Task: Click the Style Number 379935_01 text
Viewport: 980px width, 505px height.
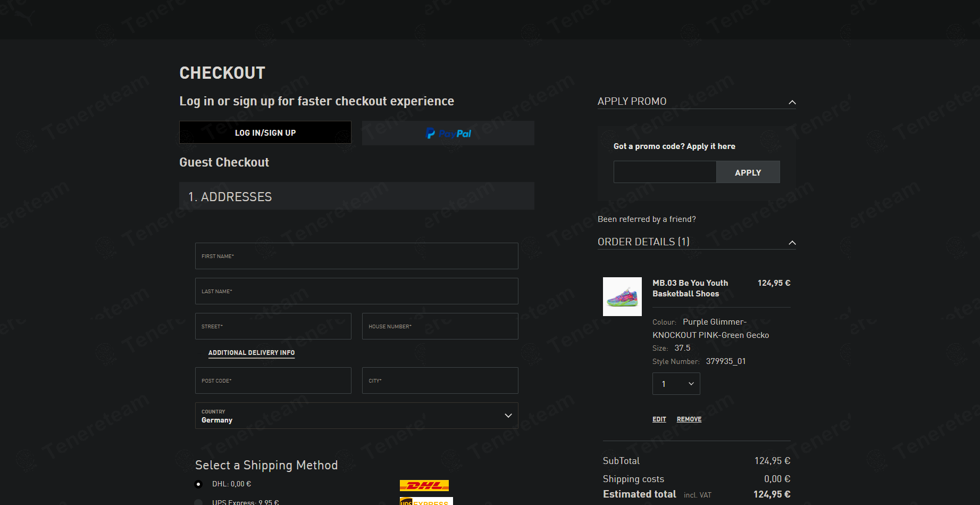Action: pos(699,361)
